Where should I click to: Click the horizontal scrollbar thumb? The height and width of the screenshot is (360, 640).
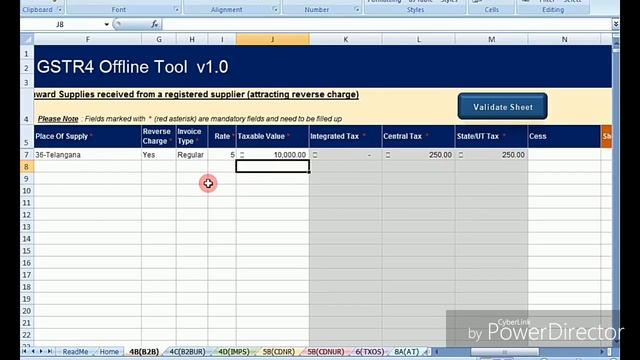tap(504, 351)
